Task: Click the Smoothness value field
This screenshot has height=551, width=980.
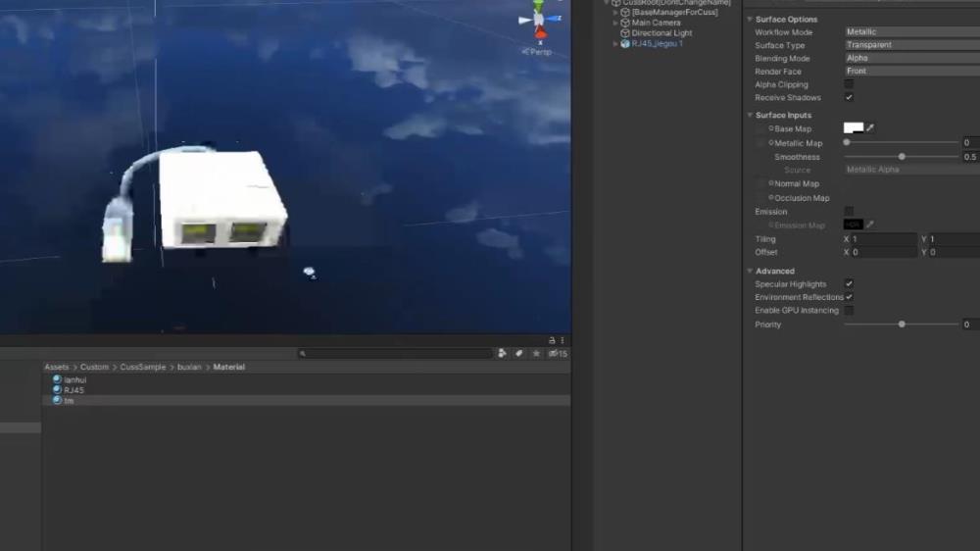Action: (x=970, y=157)
